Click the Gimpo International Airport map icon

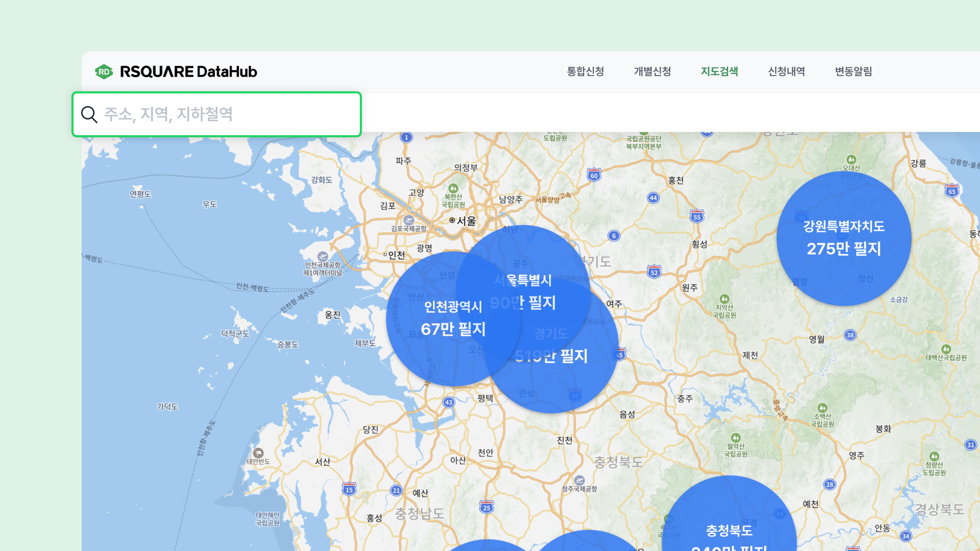409,220
